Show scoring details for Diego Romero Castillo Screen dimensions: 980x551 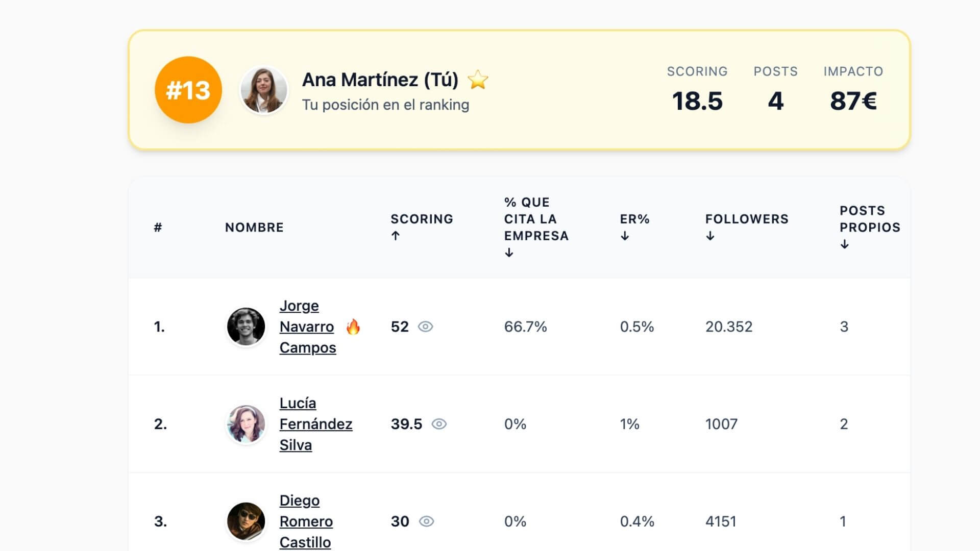pyautogui.click(x=428, y=521)
